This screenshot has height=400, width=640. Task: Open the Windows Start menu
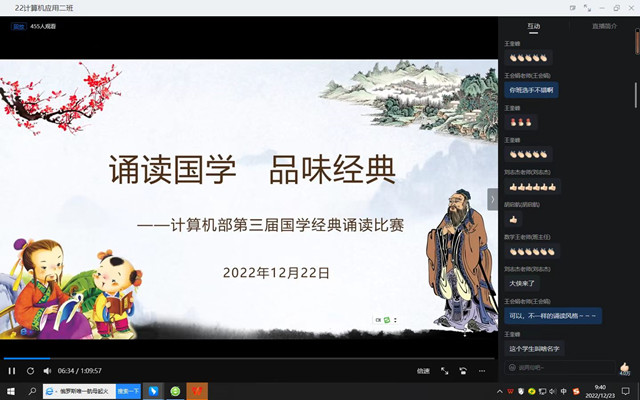[x=10, y=391]
